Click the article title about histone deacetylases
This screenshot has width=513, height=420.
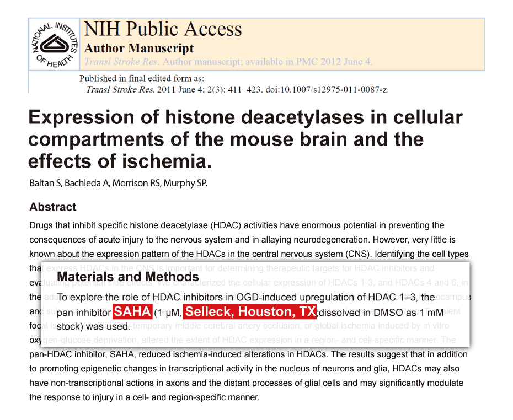(x=245, y=139)
